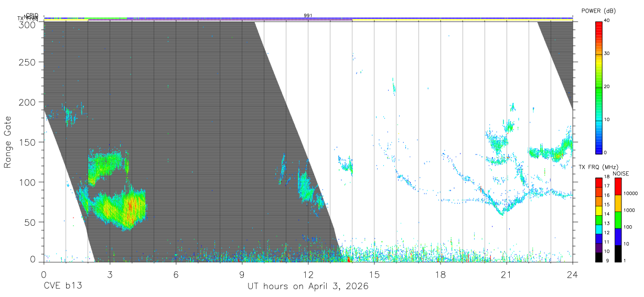Select the 1 label on NOISE legend
Viewport: 644px width, 297px height.
click(625, 260)
